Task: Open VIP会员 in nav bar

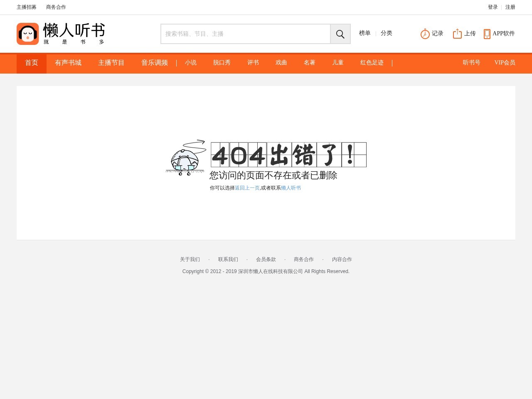Action: 505,63
